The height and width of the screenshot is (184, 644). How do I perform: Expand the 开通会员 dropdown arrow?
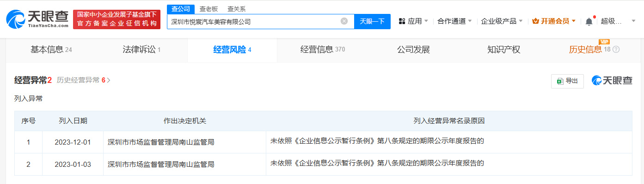(x=574, y=21)
